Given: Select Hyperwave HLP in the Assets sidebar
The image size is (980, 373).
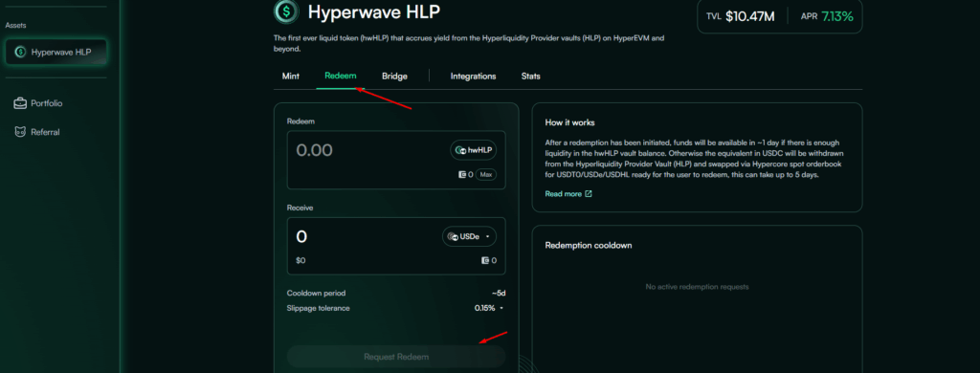Looking at the screenshot, I should click(56, 52).
